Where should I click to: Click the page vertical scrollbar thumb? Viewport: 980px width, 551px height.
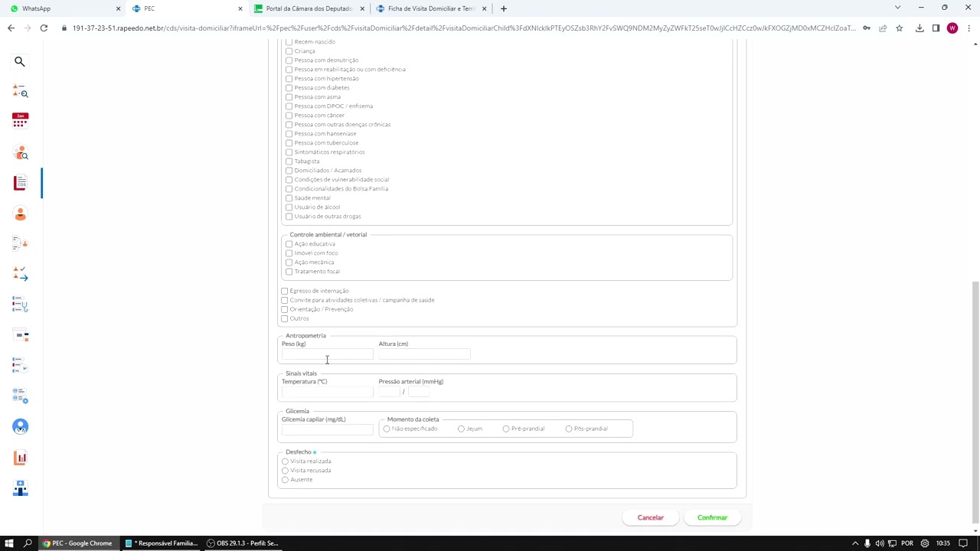click(x=975, y=402)
